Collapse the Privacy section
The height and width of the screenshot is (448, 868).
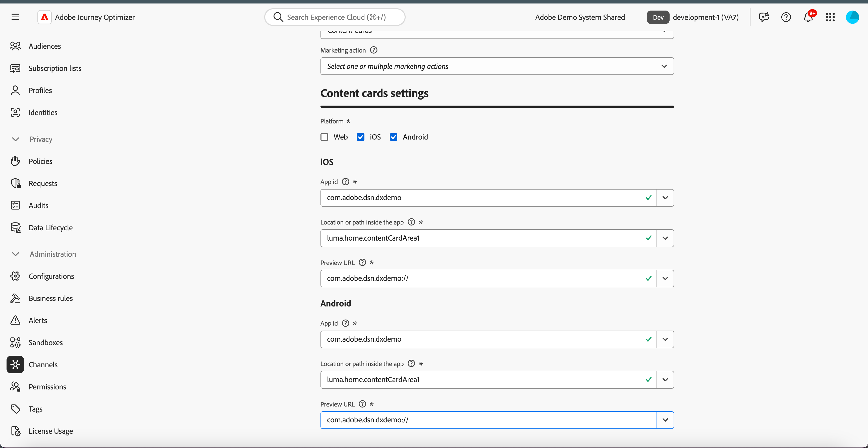pyautogui.click(x=16, y=139)
